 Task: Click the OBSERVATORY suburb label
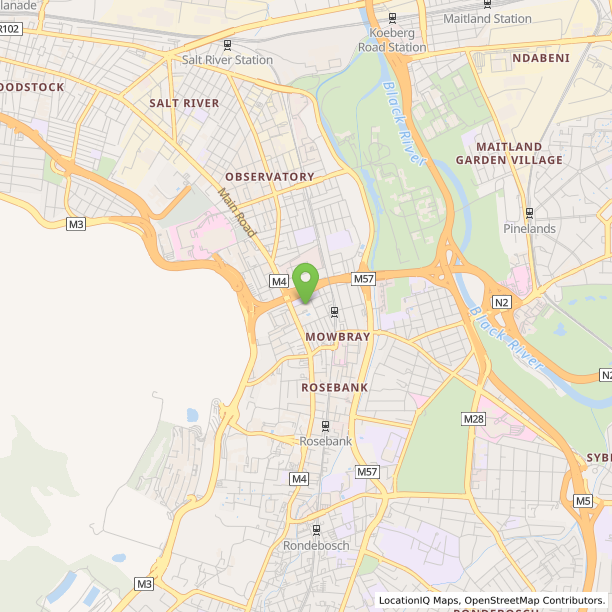pyautogui.click(x=270, y=177)
